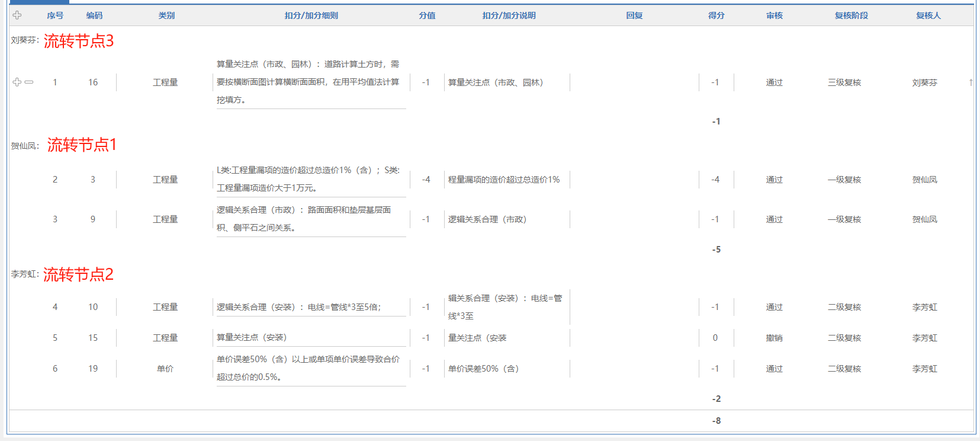Click the empty 回复 field in row 1
The image size is (980, 441).
(x=634, y=82)
